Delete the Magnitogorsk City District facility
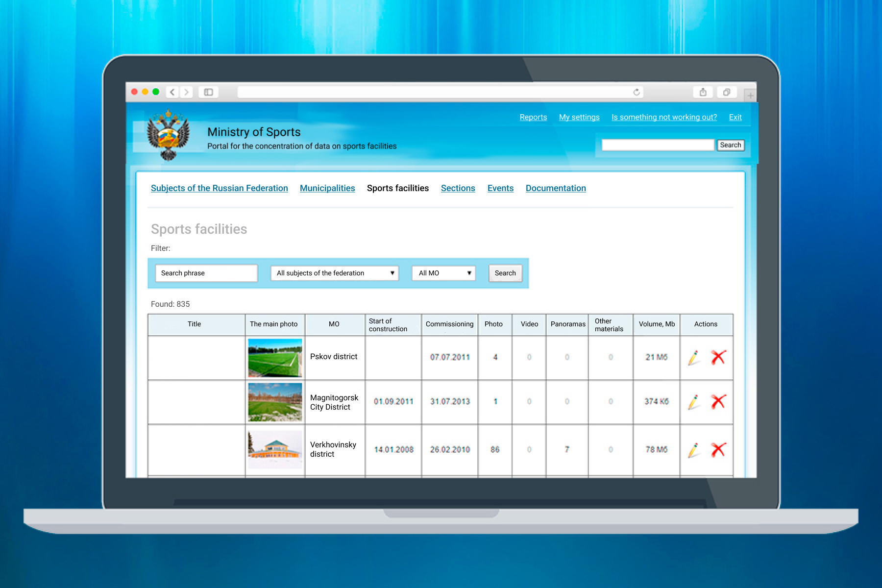The height and width of the screenshot is (588, 882). [x=718, y=401]
